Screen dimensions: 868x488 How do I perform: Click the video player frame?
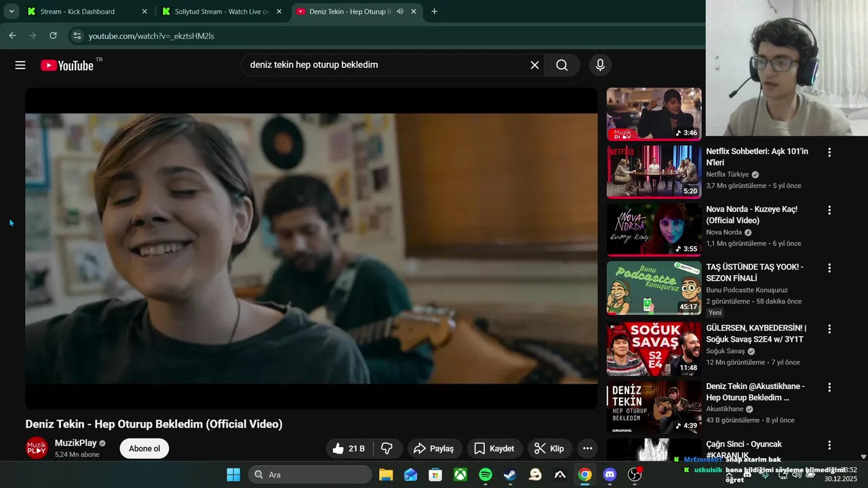coord(311,248)
